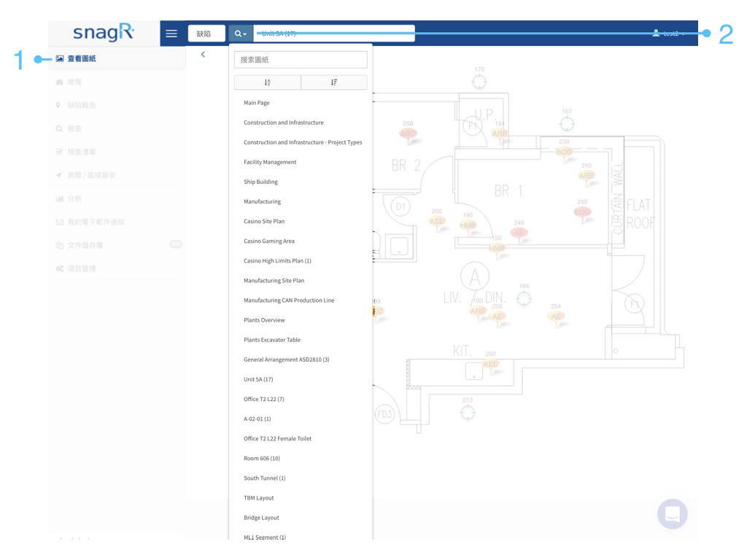
Task: Open 查看圖紙 in the sidebar
Action: (x=117, y=58)
